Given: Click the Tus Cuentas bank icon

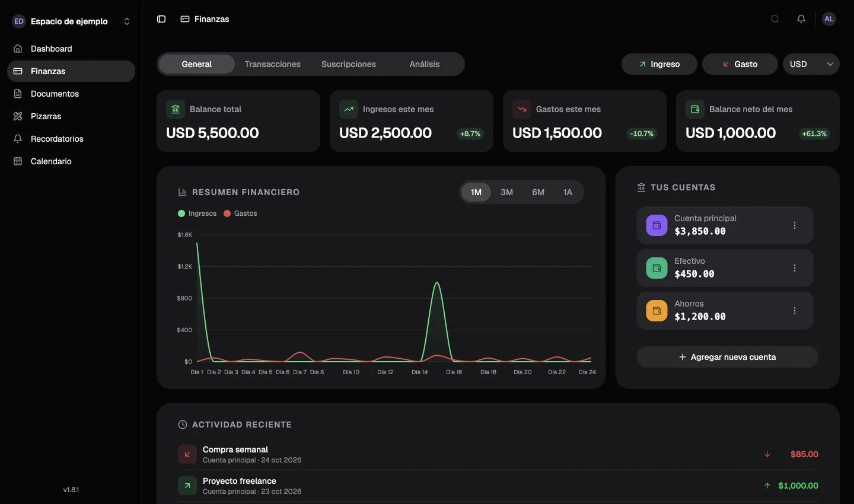Looking at the screenshot, I should (641, 187).
